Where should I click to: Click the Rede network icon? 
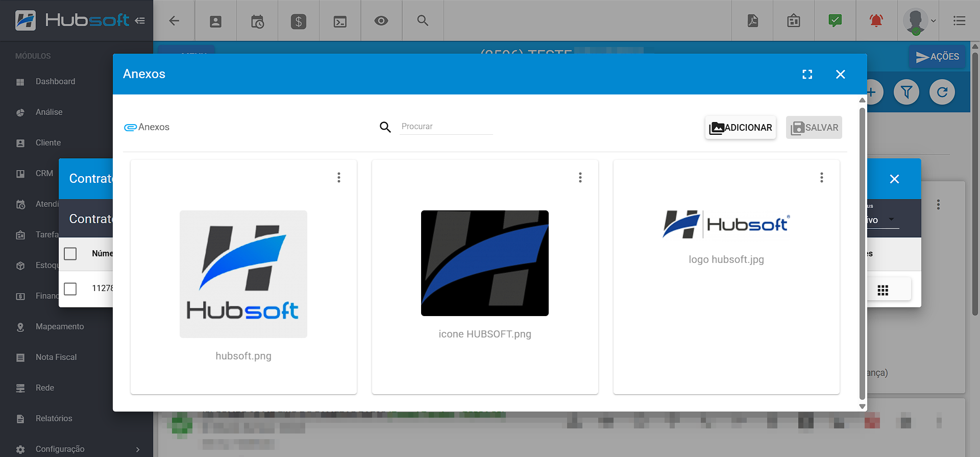tap(20, 389)
